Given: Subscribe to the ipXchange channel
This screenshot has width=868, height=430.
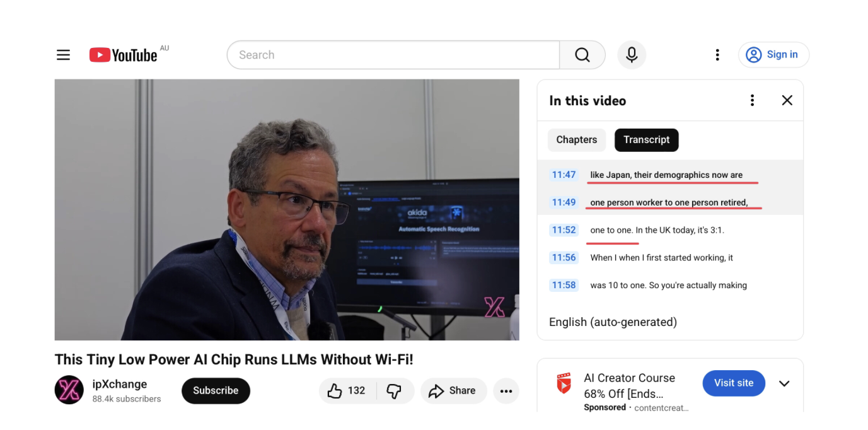Looking at the screenshot, I should 216,391.
